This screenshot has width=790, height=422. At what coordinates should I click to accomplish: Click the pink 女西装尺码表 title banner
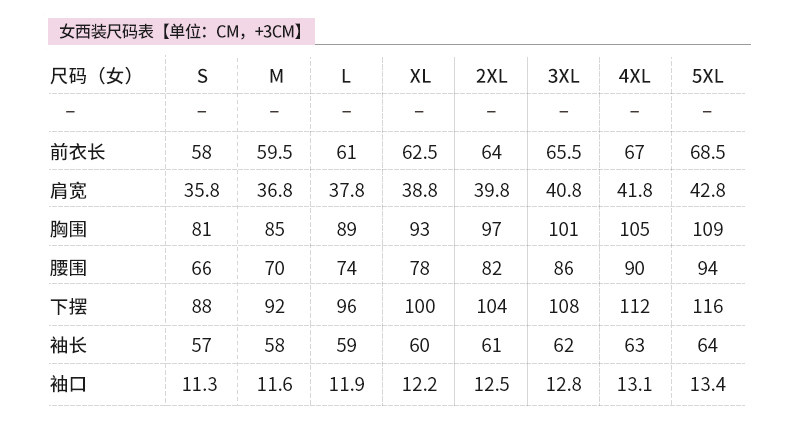coord(181,32)
